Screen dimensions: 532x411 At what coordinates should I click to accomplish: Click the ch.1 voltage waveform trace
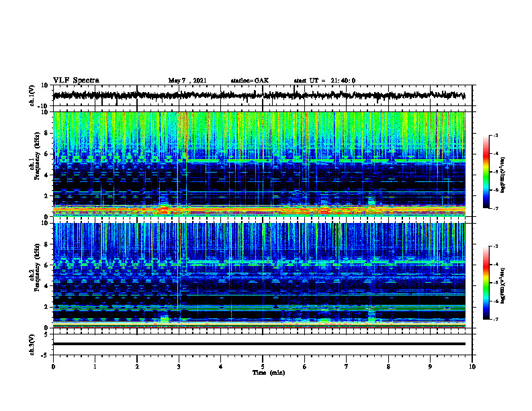coord(259,95)
